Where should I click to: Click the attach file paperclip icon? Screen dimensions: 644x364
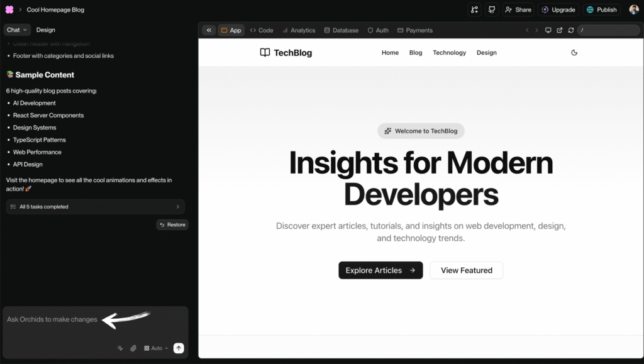click(133, 348)
